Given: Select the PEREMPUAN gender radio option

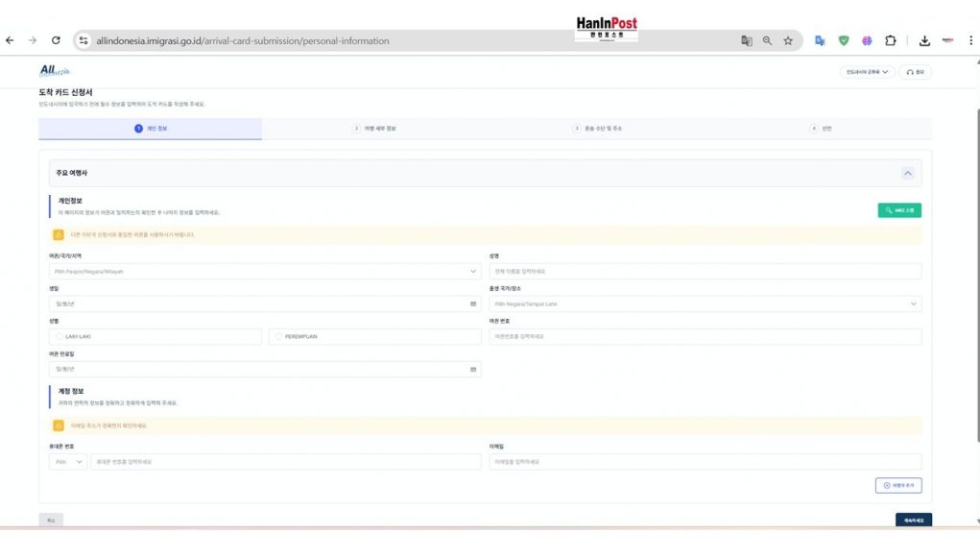Looking at the screenshot, I should [x=278, y=337].
